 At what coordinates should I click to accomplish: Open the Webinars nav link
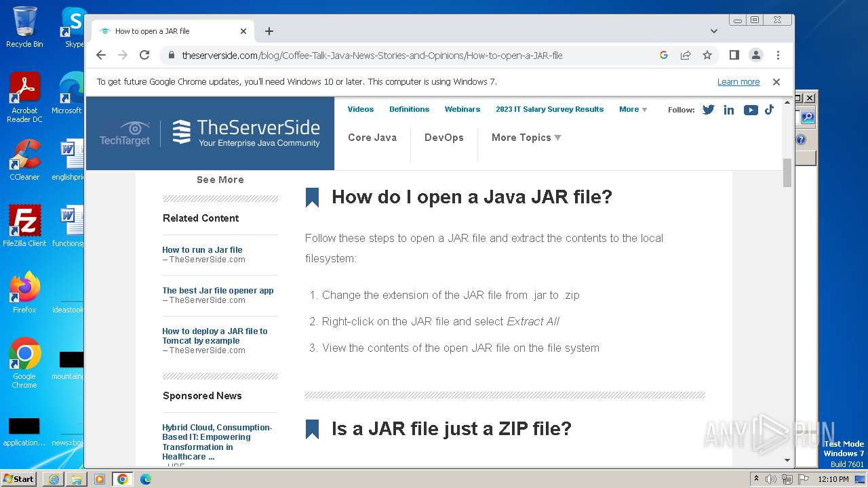click(x=462, y=109)
